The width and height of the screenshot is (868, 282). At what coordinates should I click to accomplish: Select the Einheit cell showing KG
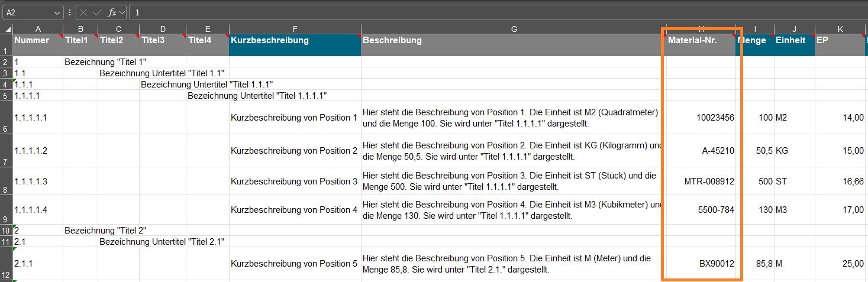pos(793,151)
